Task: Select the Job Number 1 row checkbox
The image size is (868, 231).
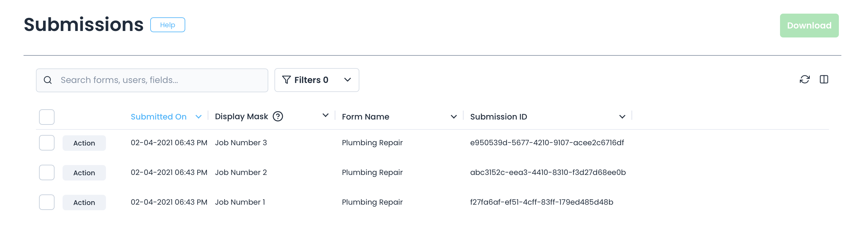Action: 46,202
